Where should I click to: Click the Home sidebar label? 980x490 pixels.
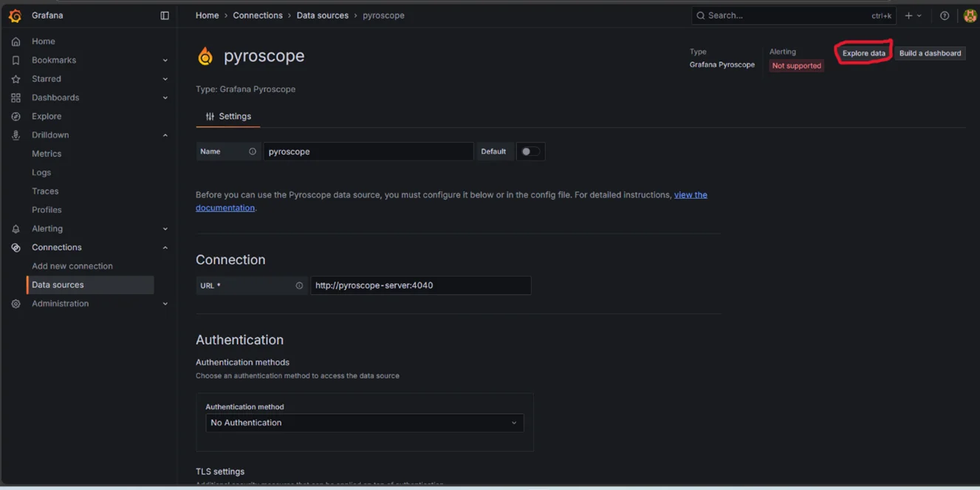click(x=44, y=41)
